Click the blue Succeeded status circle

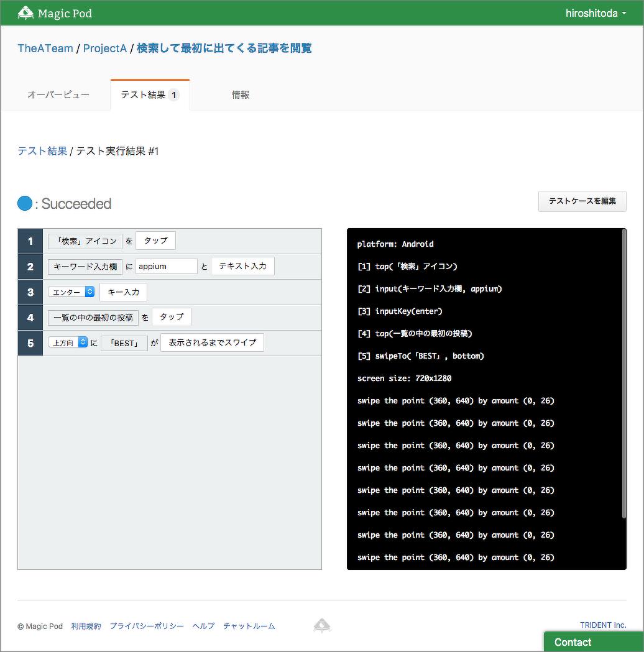(x=25, y=203)
